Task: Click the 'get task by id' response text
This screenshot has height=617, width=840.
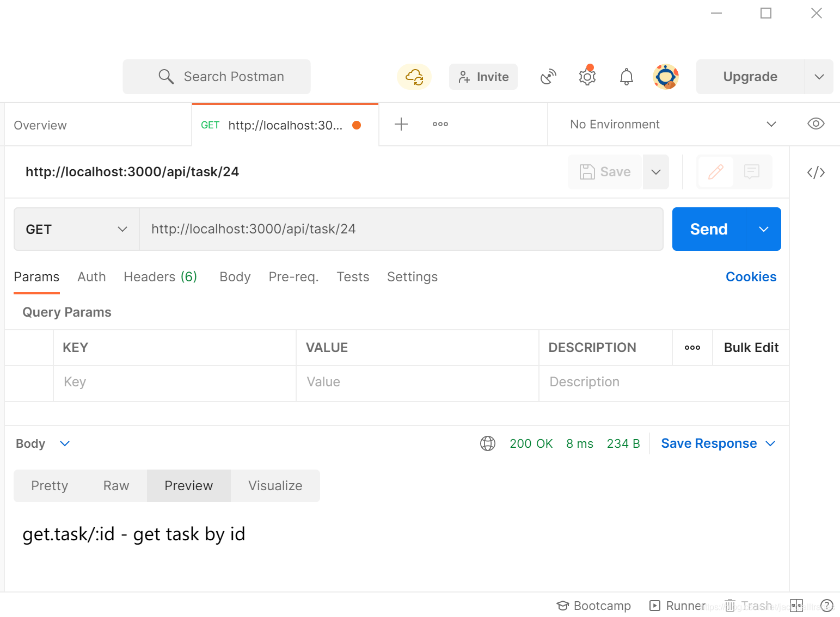Action: [189, 534]
